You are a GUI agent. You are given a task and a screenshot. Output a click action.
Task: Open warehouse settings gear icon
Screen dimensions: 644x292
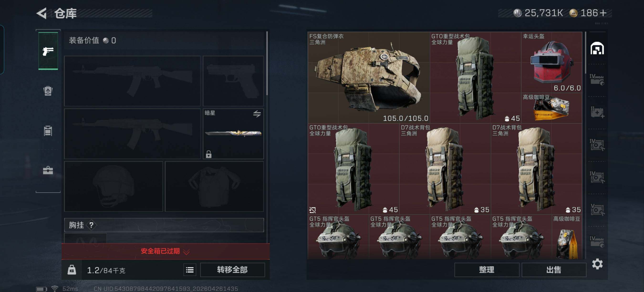[x=597, y=264]
